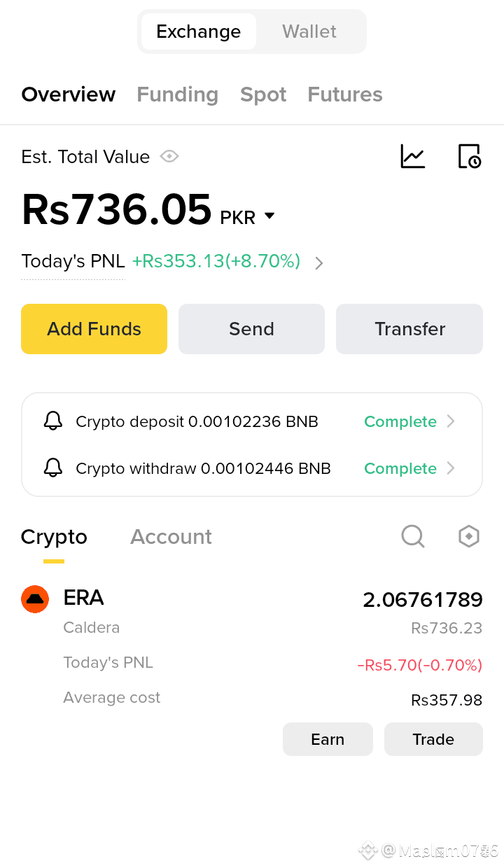Switch to the Wallet mode toggle
Screen dimensions: 504x868
pyautogui.click(x=309, y=31)
